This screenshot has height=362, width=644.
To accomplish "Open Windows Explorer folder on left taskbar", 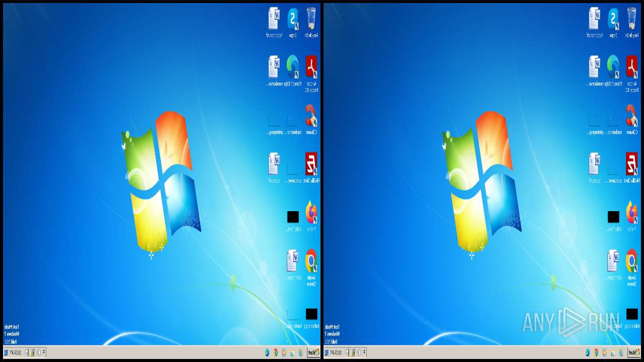I will (292, 353).
